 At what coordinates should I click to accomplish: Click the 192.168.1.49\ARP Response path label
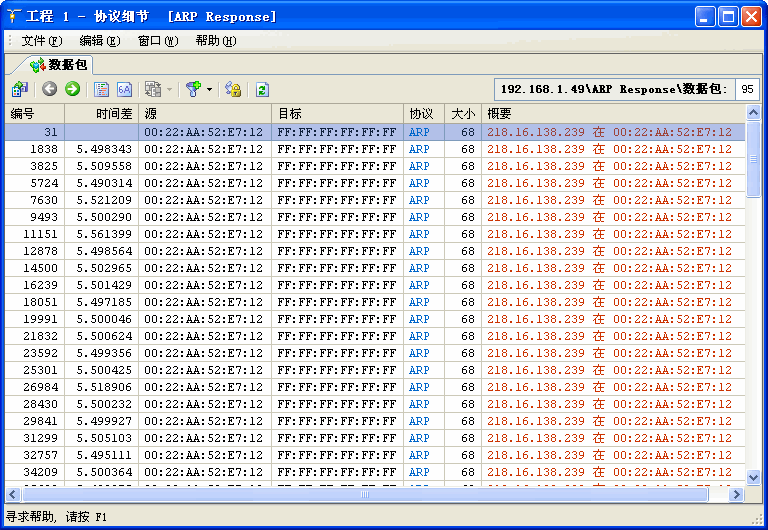(x=614, y=89)
